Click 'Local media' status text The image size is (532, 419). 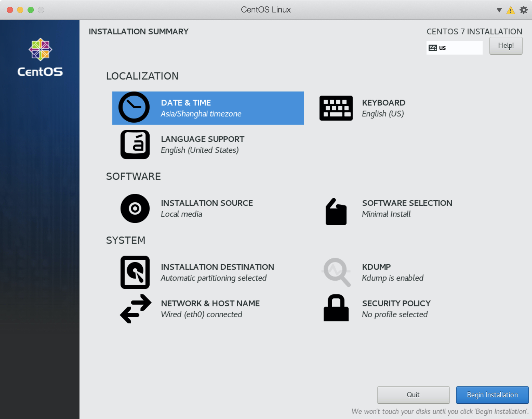click(x=181, y=214)
